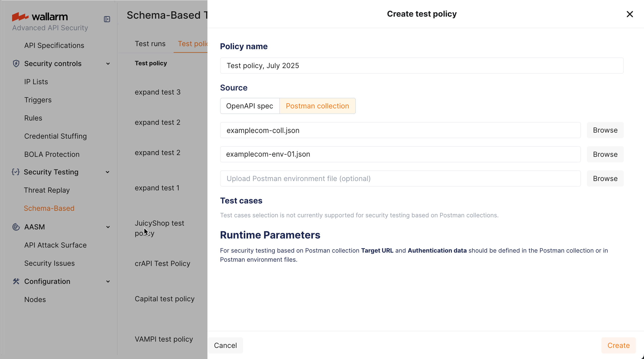Click the Security Testing braces icon

tap(16, 172)
